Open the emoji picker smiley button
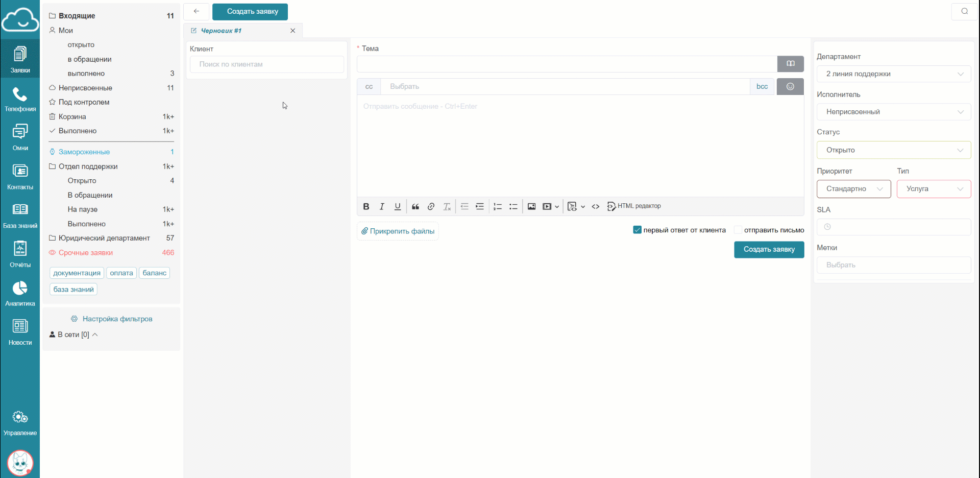 (790, 87)
